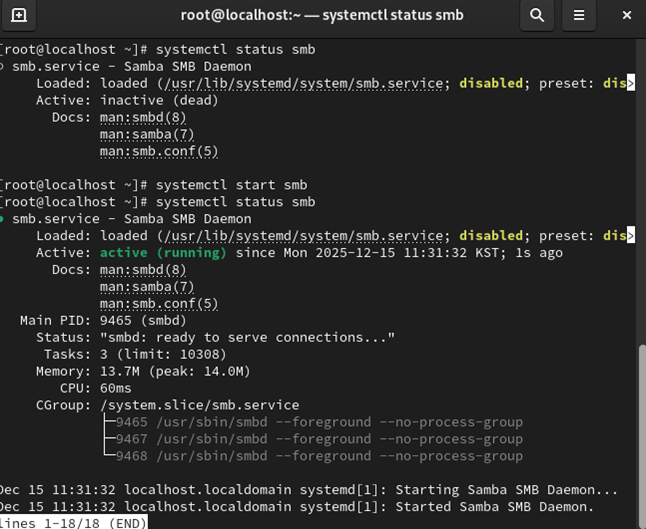This screenshot has width=646, height=529.
Task: Click truncation marker on second Loaded line
Action: (631, 236)
